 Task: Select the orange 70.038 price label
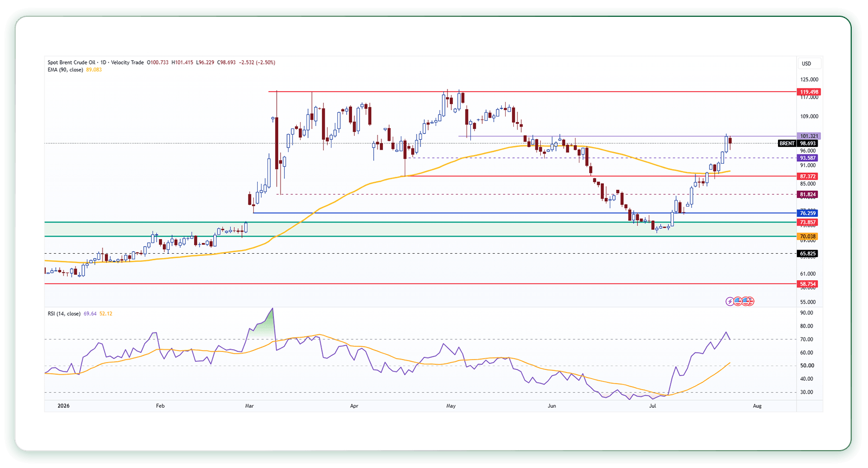click(x=808, y=237)
